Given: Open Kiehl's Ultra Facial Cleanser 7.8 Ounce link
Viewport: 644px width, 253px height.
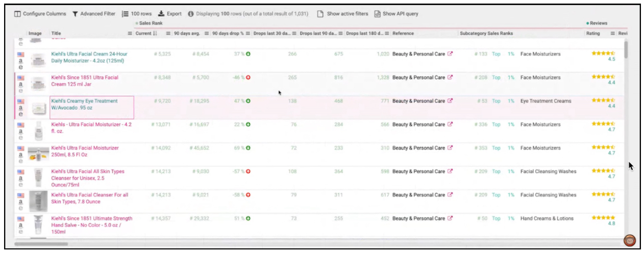Looking at the screenshot, I should click(90, 198).
